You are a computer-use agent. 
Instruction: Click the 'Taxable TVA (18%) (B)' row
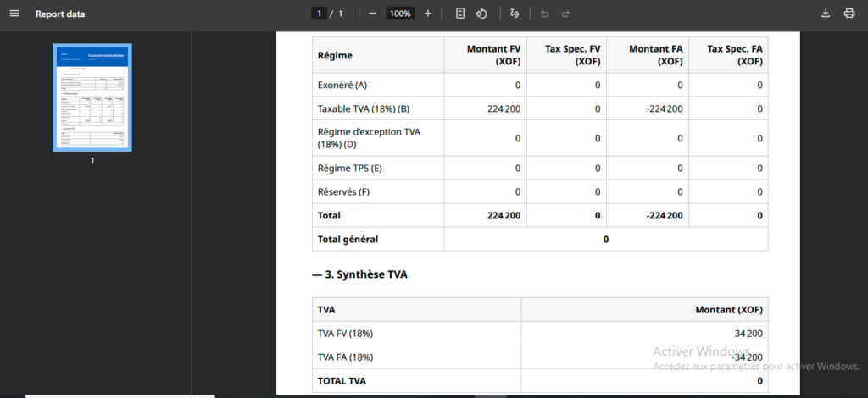[x=363, y=108]
